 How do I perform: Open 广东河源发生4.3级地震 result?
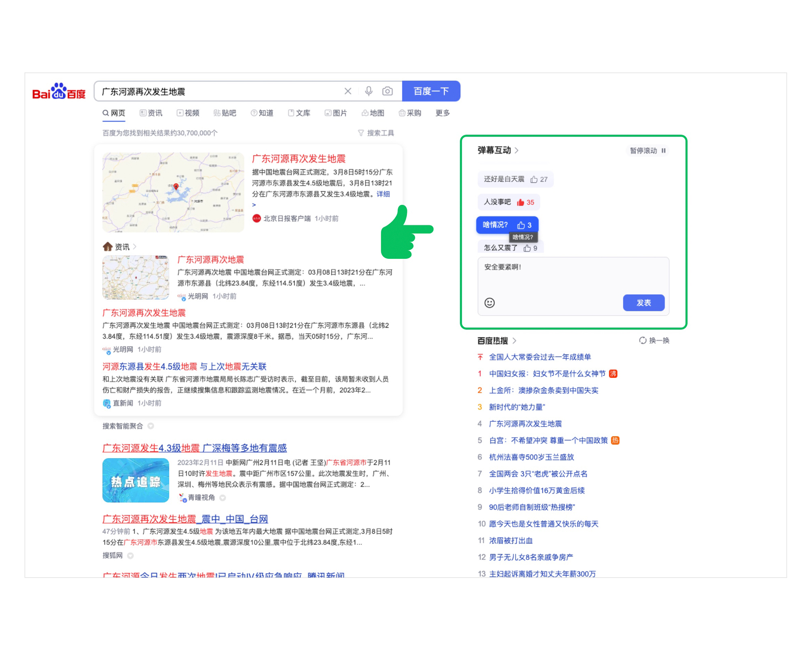[x=194, y=448]
